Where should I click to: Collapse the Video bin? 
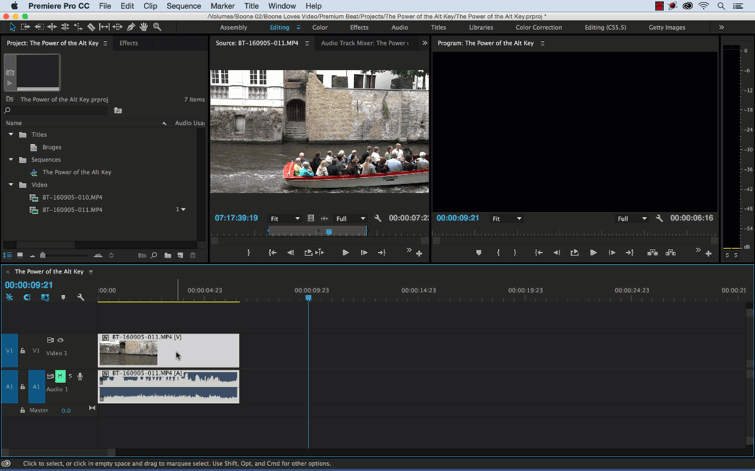tap(11, 184)
